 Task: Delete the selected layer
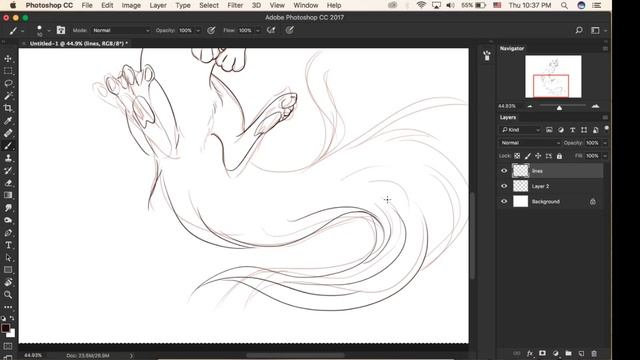[x=594, y=353]
